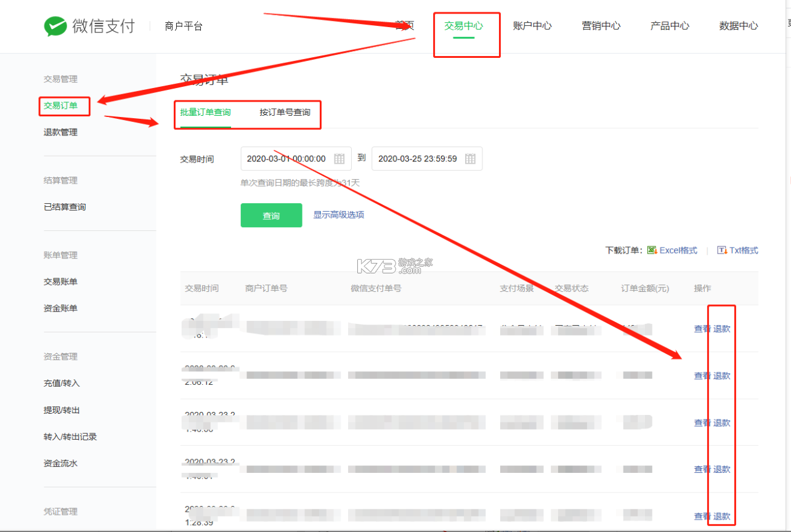Click the Excel download icon
Screen dimensions: 791x532
point(652,251)
